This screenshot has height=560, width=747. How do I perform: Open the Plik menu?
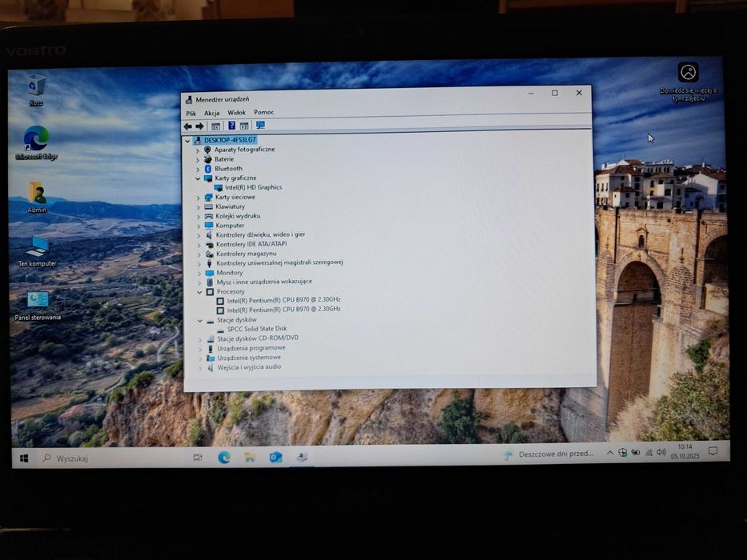click(x=191, y=114)
